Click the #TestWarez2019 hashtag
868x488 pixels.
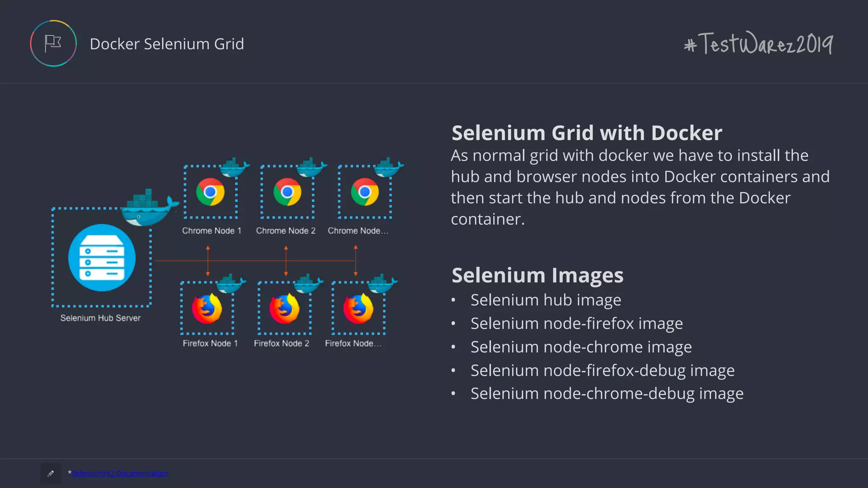(x=759, y=44)
